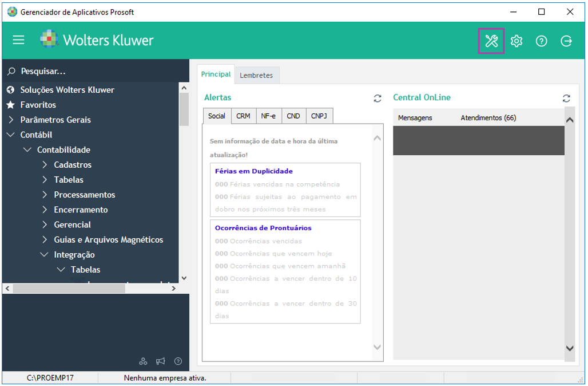Viewport: 588px width, 386px height.
Task: Click the Favoritos star icon
Action: click(11, 105)
